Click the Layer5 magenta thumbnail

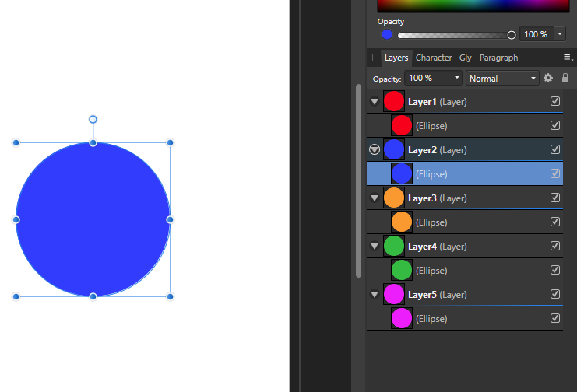pyautogui.click(x=394, y=294)
